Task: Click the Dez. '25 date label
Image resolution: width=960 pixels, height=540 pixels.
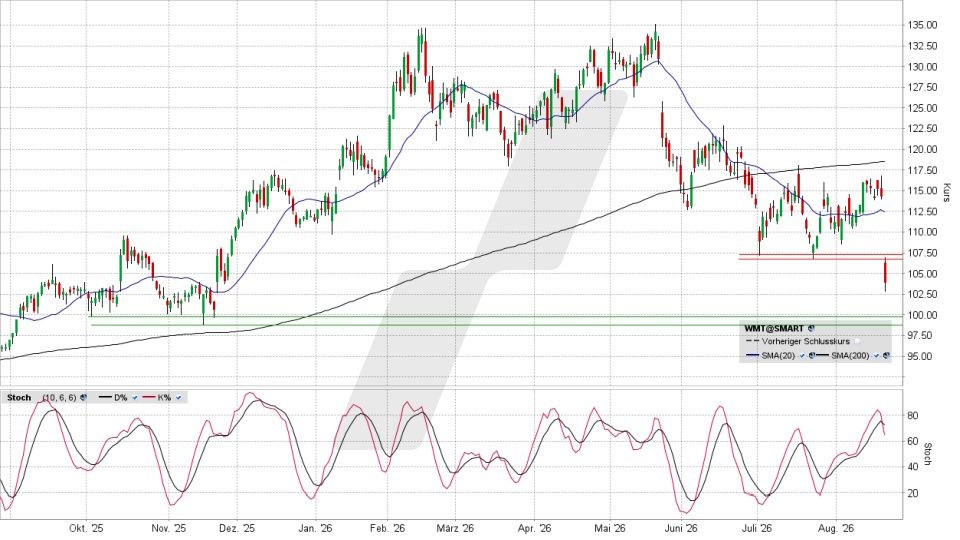Action: point(236,528)
